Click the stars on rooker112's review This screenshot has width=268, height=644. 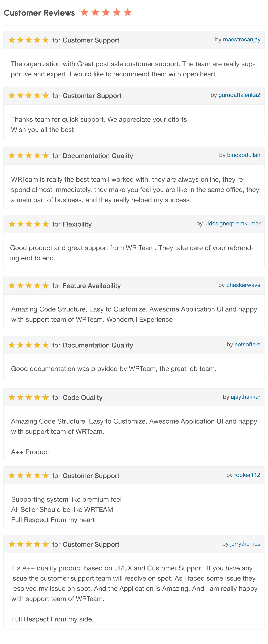coord(29,475)
